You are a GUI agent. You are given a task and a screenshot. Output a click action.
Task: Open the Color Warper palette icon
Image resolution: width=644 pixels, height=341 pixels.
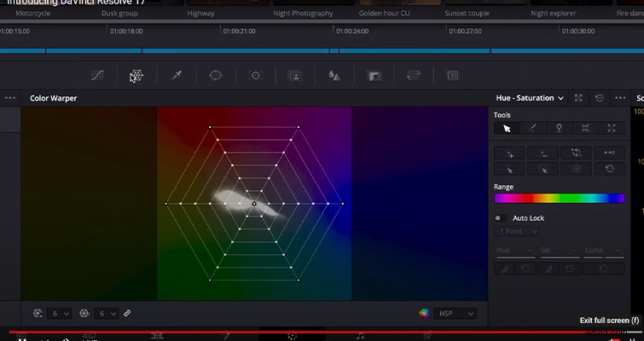point(136,76)
